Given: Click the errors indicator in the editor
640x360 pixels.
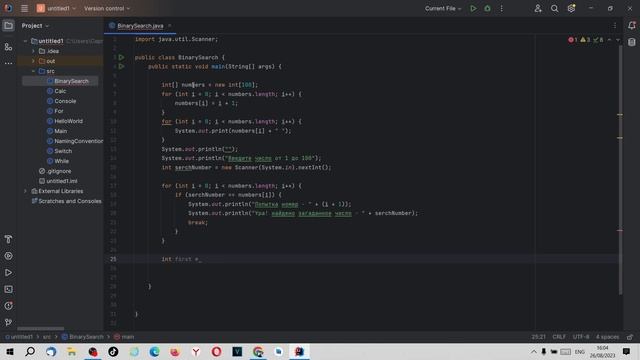Looking at the screenshot, I should (572, 40).
